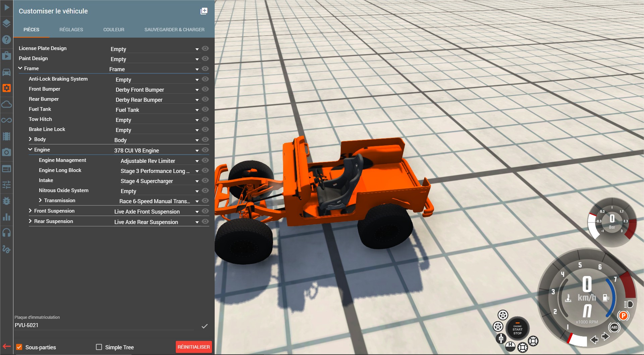Open the layers icon in sidebar
The width and height of the screenshot is (644, 355).
click(7, 24)
